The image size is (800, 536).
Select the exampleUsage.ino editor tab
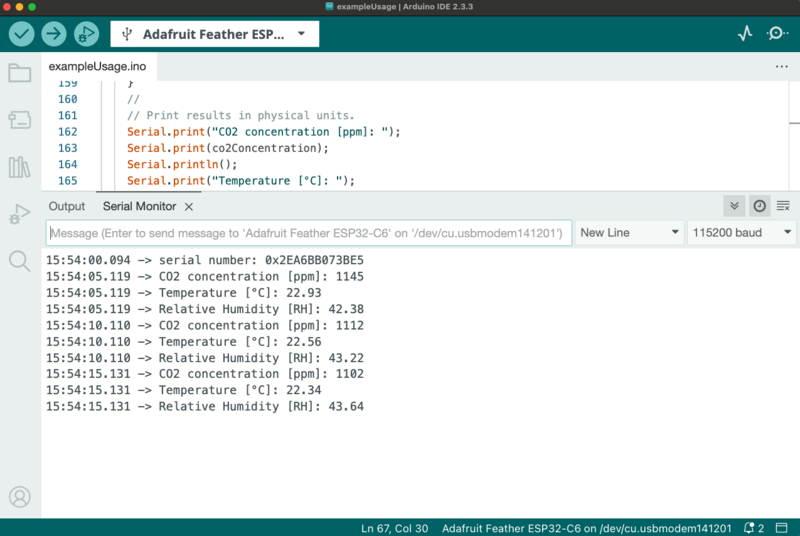tap(97, 66)
